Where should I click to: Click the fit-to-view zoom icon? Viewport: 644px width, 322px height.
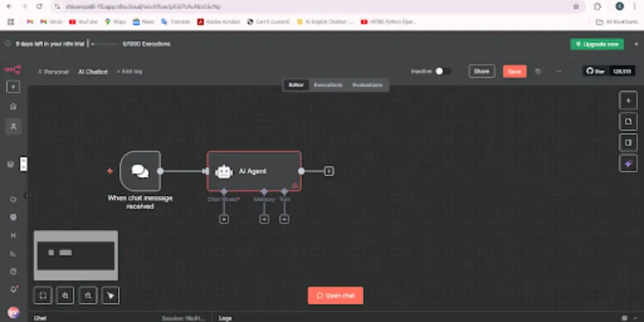43,295
